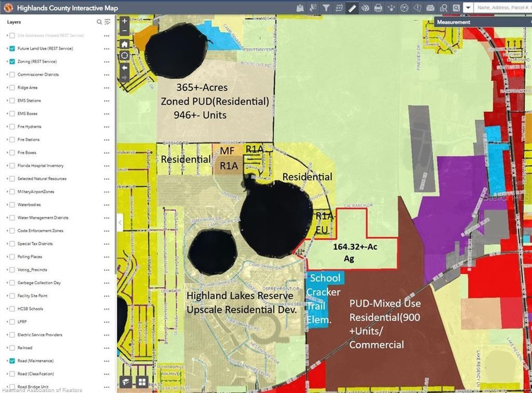Click the XYZ coordinate conversion icon

click(x=339, y=8)
